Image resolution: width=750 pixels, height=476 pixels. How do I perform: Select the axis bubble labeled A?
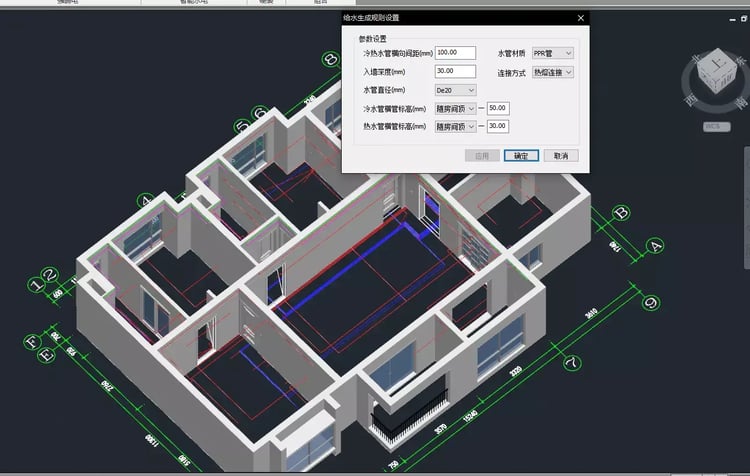[656, 244]
